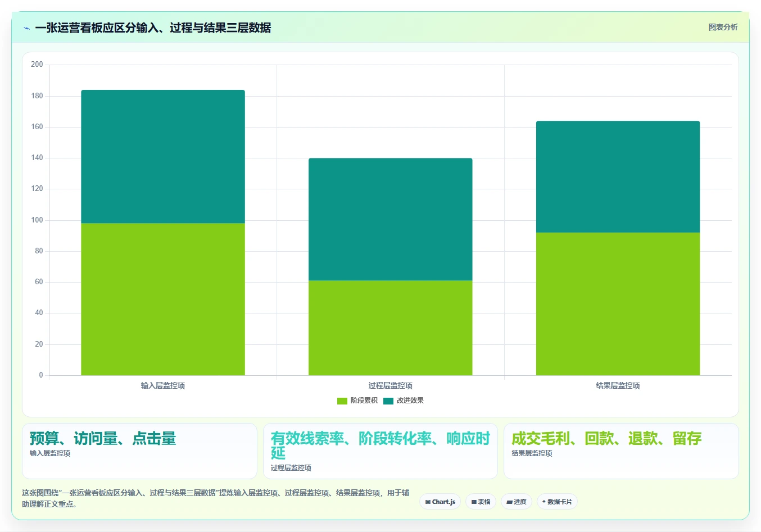This screenshot has height=532, width=761.
Task: Click the 改进效果 legend label
Action: (x=410, y=401)
